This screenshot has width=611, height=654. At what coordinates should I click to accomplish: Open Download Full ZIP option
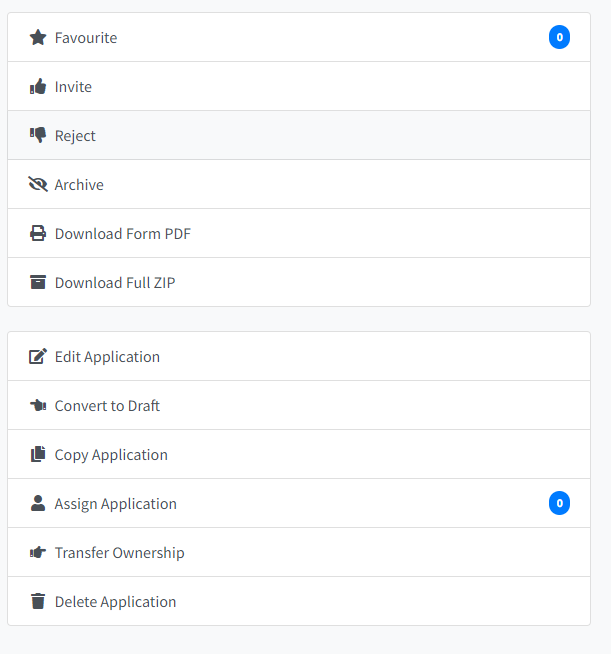(x=299, y=282)
